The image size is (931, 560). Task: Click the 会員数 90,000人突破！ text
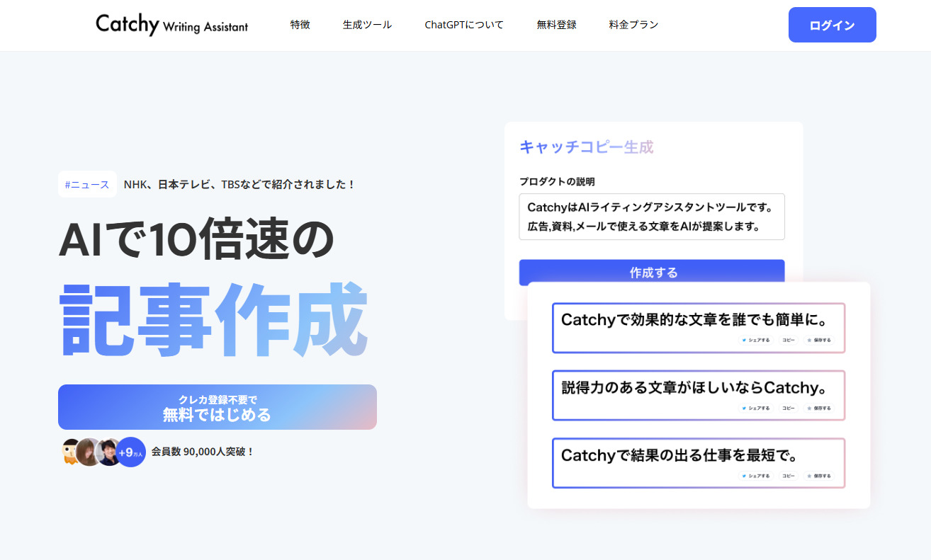203,451
